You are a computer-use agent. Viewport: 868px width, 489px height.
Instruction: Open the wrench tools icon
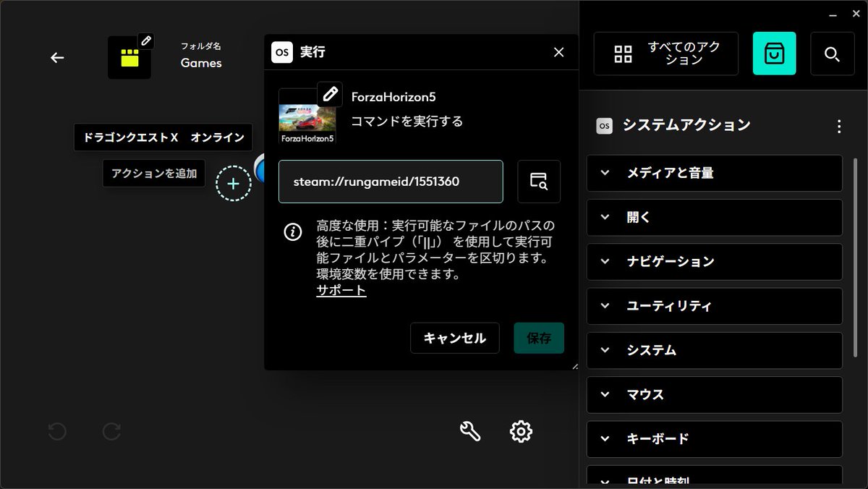click(470, 432)
